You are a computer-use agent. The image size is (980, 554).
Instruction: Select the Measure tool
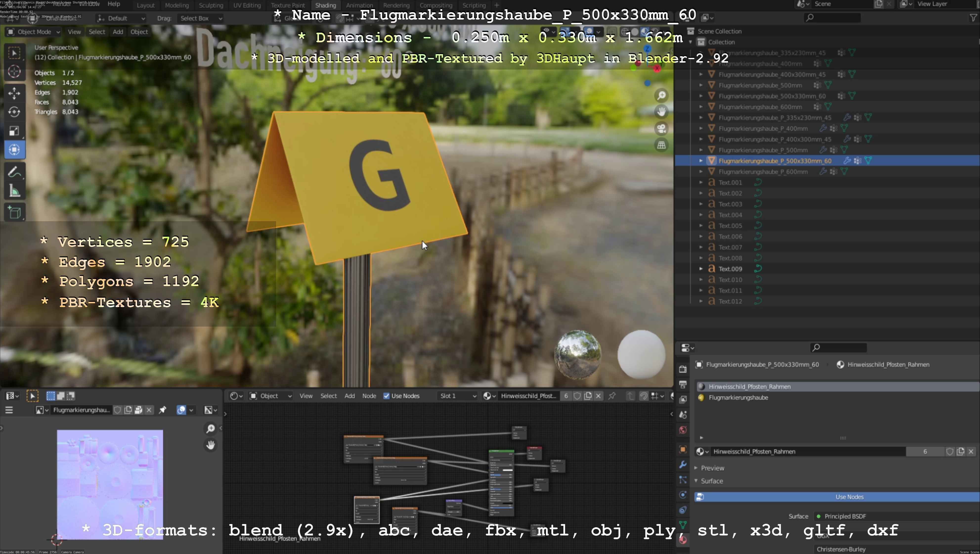(x=14, y=191)
